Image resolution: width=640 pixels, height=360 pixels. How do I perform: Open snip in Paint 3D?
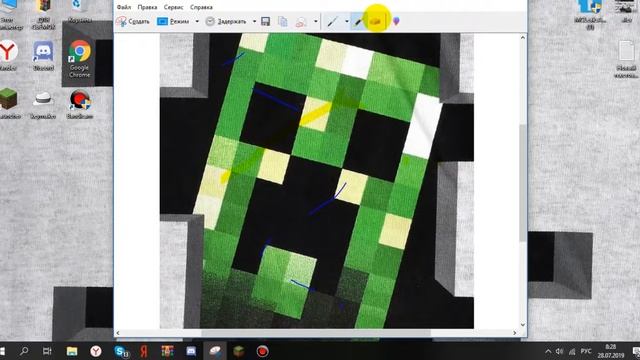396,21
